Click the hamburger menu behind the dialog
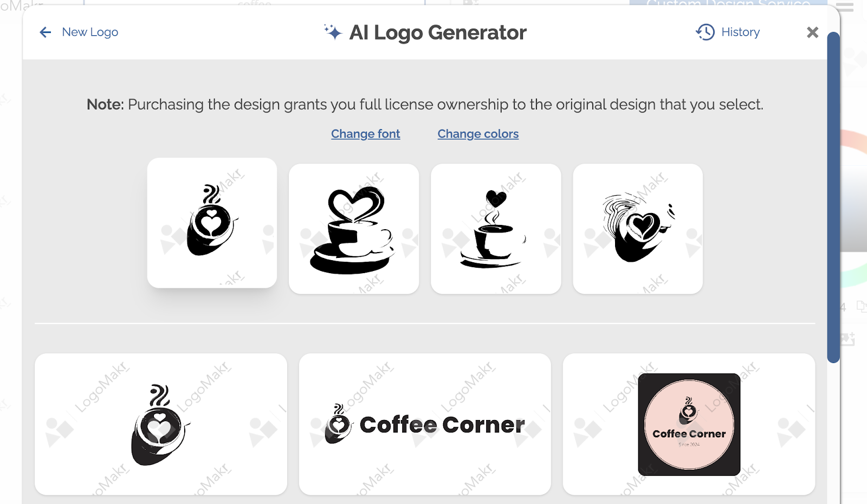Screen dimensions: 867x504 click(845, 7)
